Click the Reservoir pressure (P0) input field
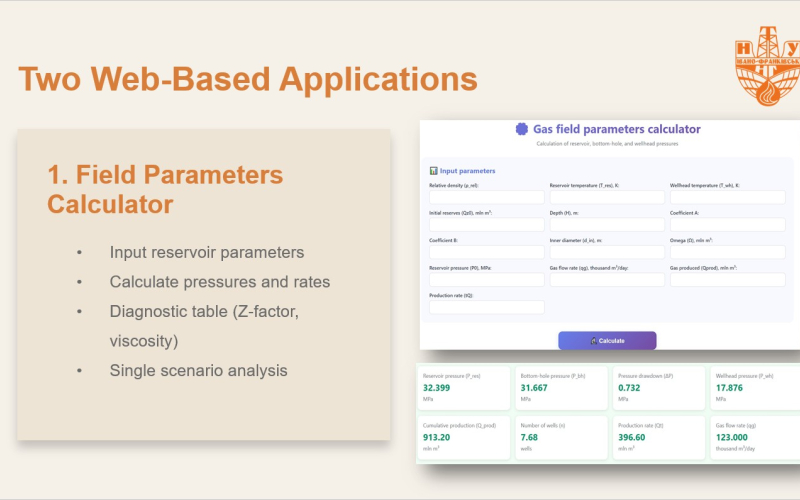800x500 pixels. pyautogui.click(x=486, y=280)
